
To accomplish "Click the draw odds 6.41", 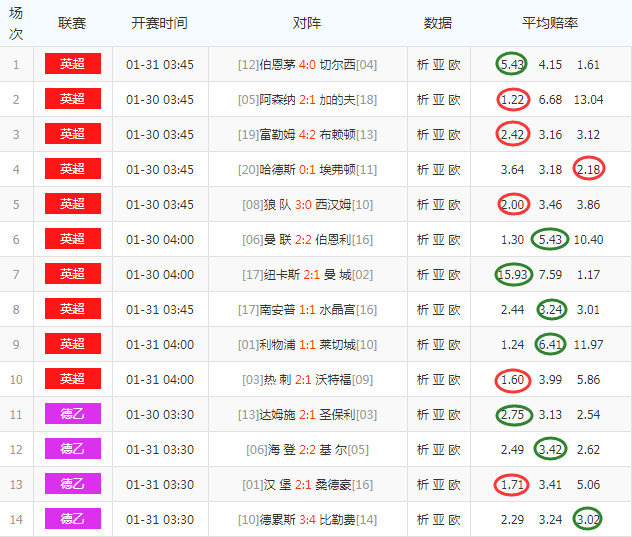I will pyautogui.click(x=550, y=345).
